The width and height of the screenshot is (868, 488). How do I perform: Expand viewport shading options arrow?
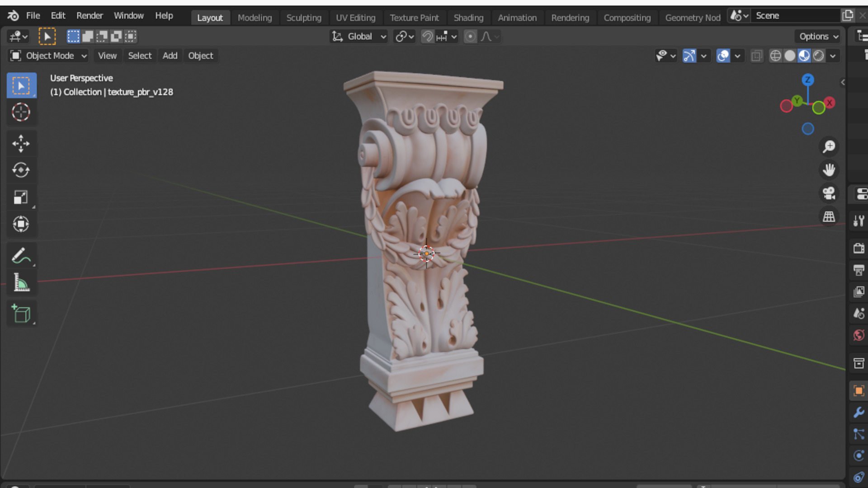(833, 56)
